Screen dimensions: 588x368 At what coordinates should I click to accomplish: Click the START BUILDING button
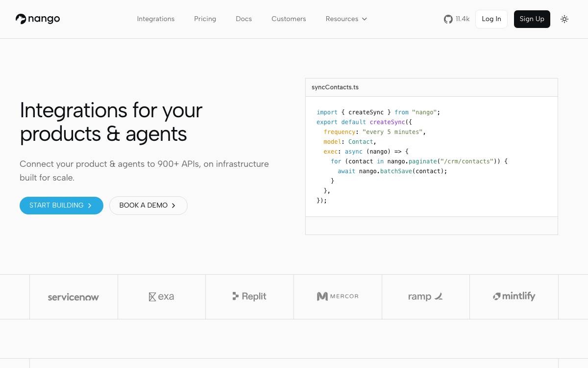click(x=61, y=206)
